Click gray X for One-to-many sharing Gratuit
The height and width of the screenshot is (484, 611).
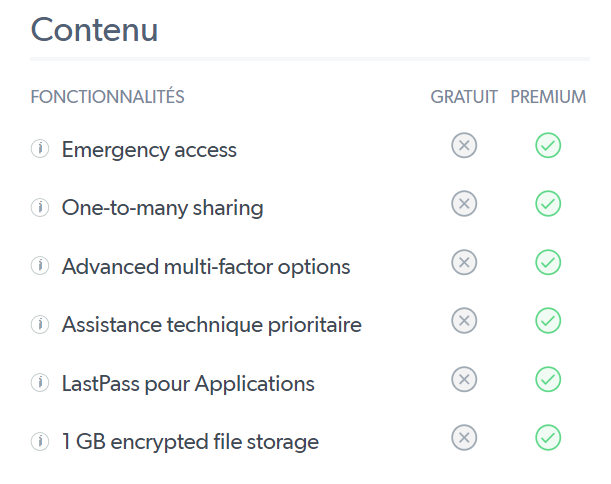pos(464,204)
